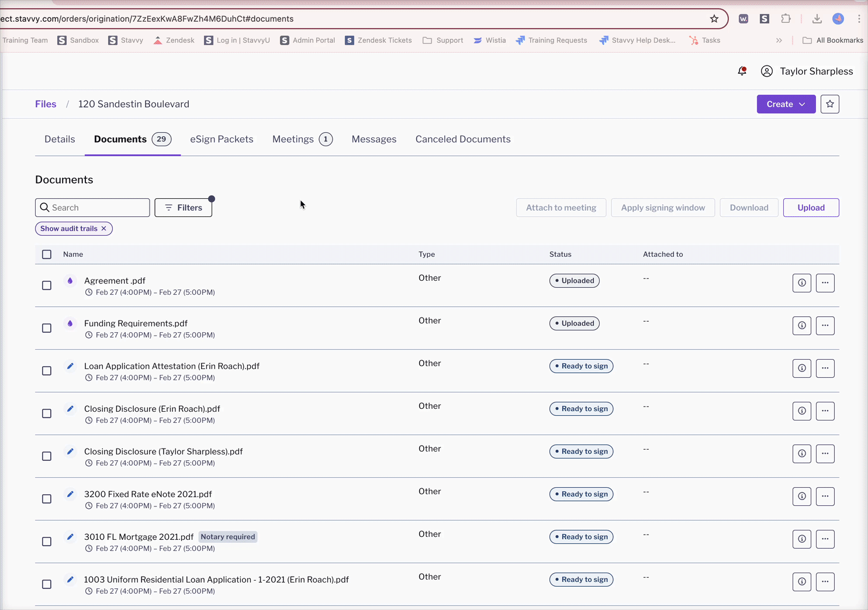Open the Chrome profile avatar

838,19
